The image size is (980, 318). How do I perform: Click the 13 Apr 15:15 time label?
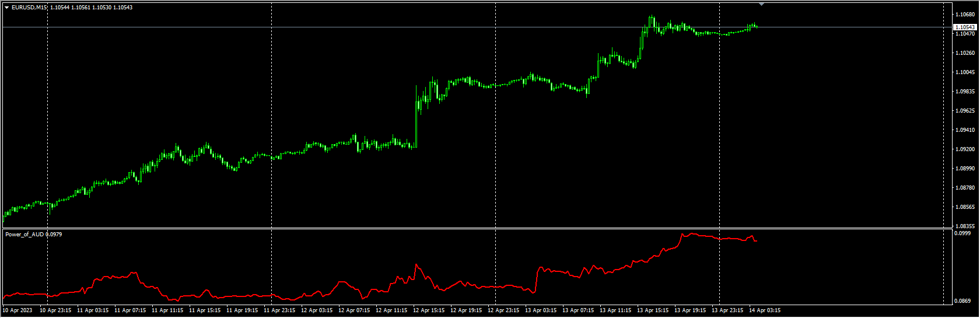tap(653, 310)
